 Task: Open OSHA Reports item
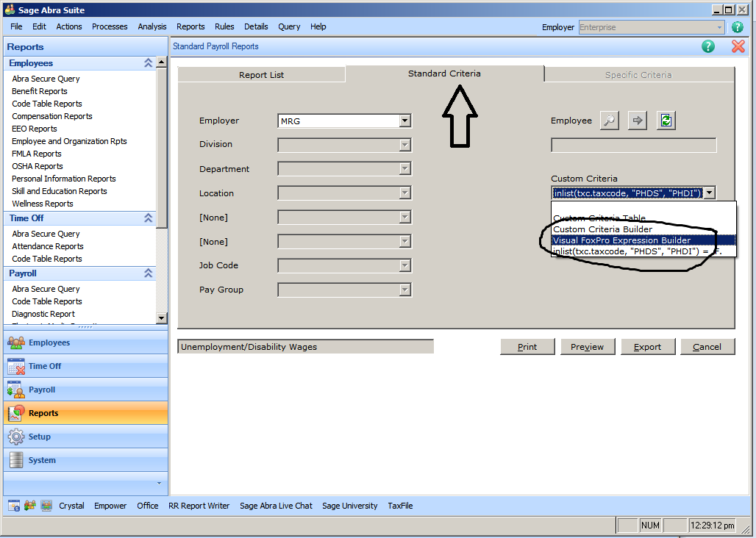pyautogui.click(x=37, y=166)
